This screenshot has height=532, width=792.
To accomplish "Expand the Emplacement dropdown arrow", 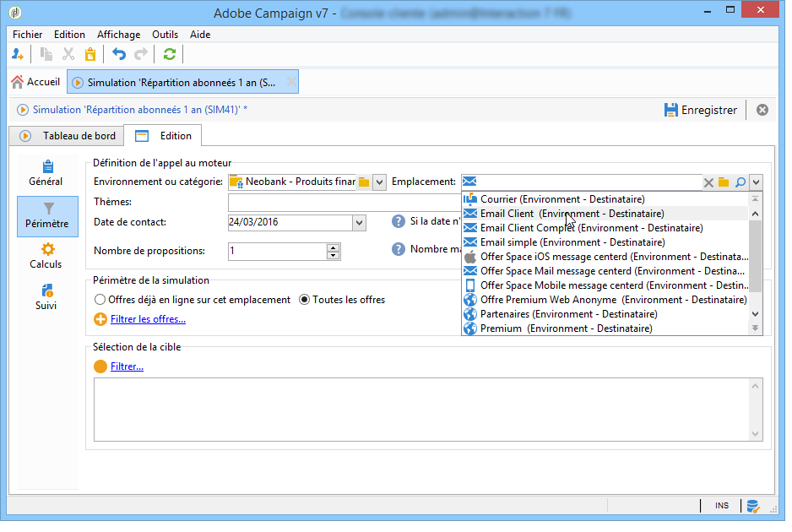I will click(757, 182).
